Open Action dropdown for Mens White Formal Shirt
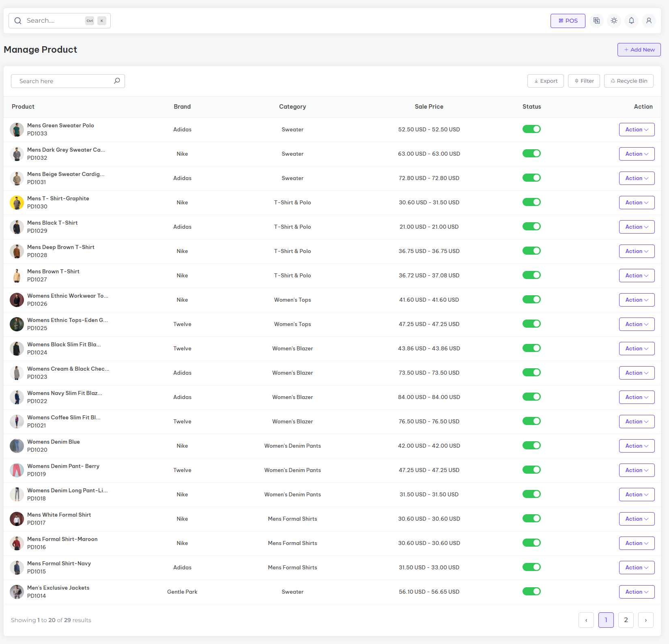This screenshot has width=669, height=644. point(637,519)
